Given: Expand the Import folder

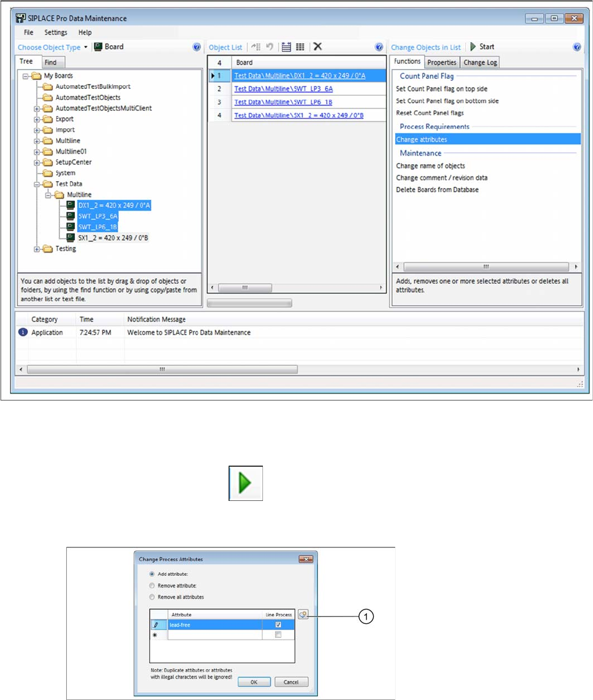Looking at the screenshot, I should click(37, 130).
